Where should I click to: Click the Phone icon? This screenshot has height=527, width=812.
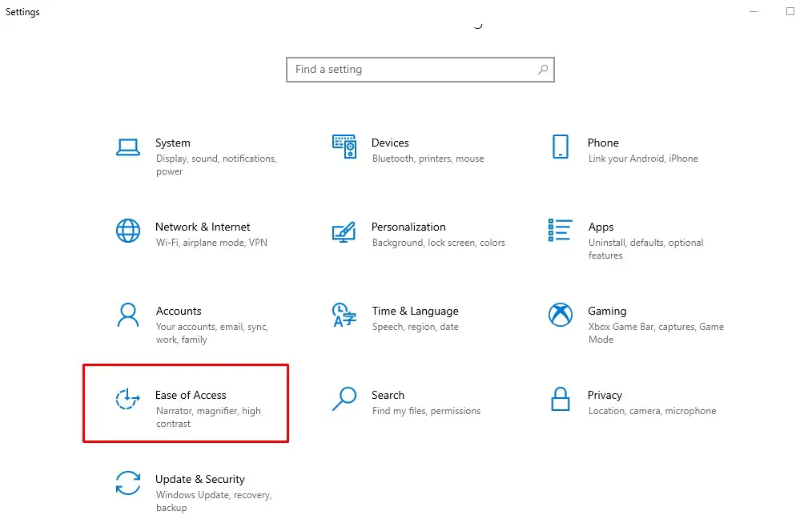pyautogui.click(x=561, y=147)
